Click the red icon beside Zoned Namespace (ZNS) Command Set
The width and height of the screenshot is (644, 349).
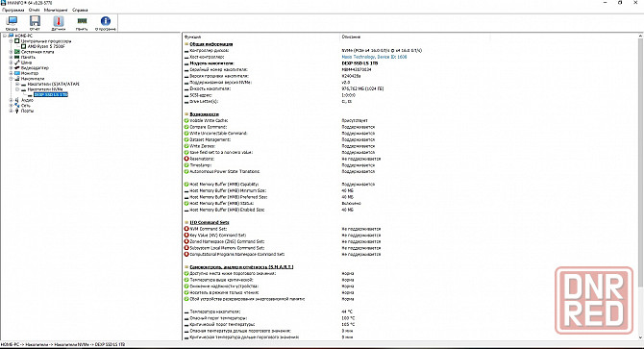[186, 241]
